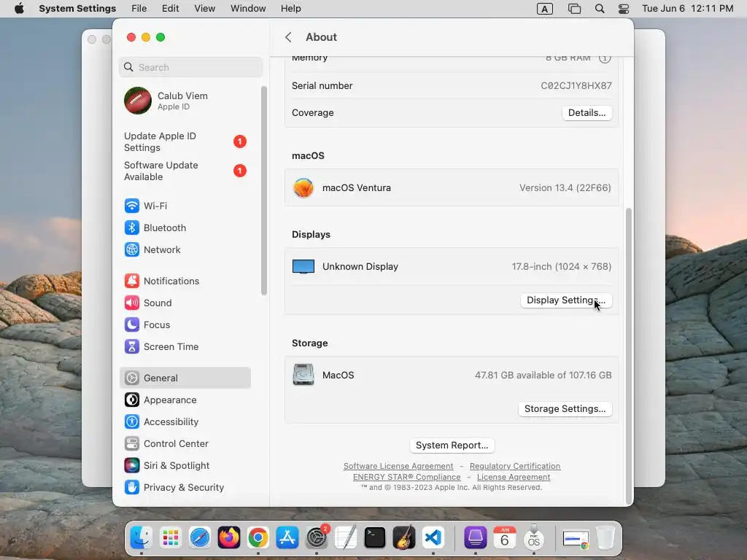Select the Control Center icon

click(132, 444)
